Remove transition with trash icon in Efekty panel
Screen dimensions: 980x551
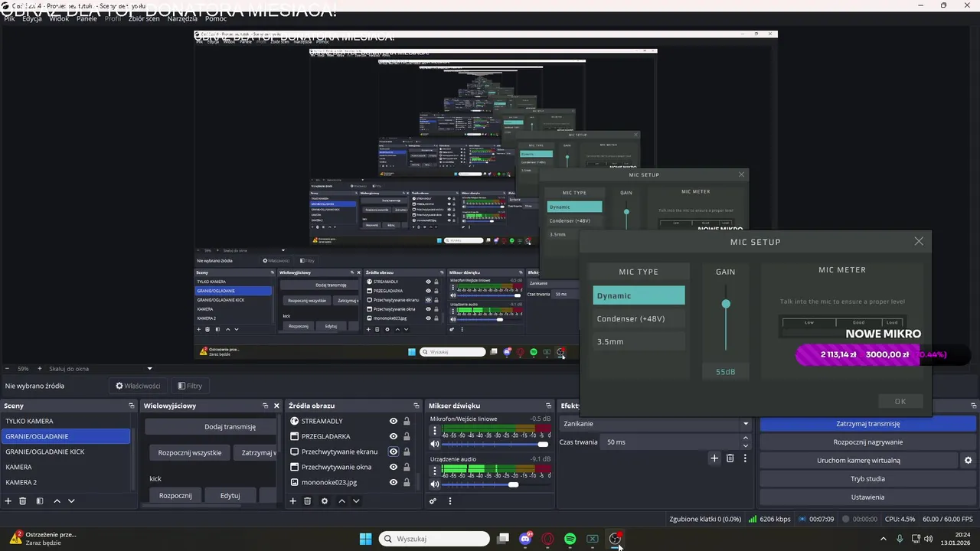tap(730, 458)
